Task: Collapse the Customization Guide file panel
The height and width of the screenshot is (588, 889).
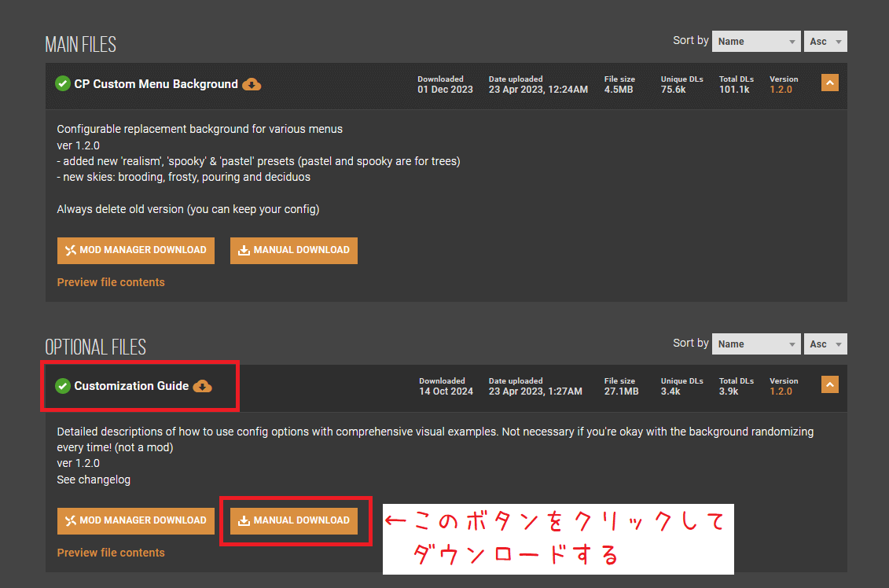Action: click(x=829, y=384)
